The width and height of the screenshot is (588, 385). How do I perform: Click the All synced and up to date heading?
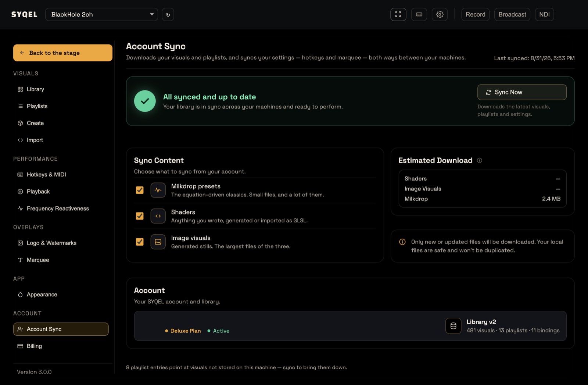209,97
